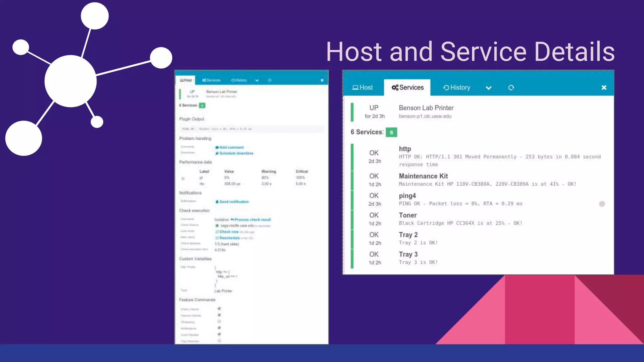Screen dimensions: 644x362
Task: Click the 'PING OK - Packet loss = 0%' output text
Action: coord(460,204)
